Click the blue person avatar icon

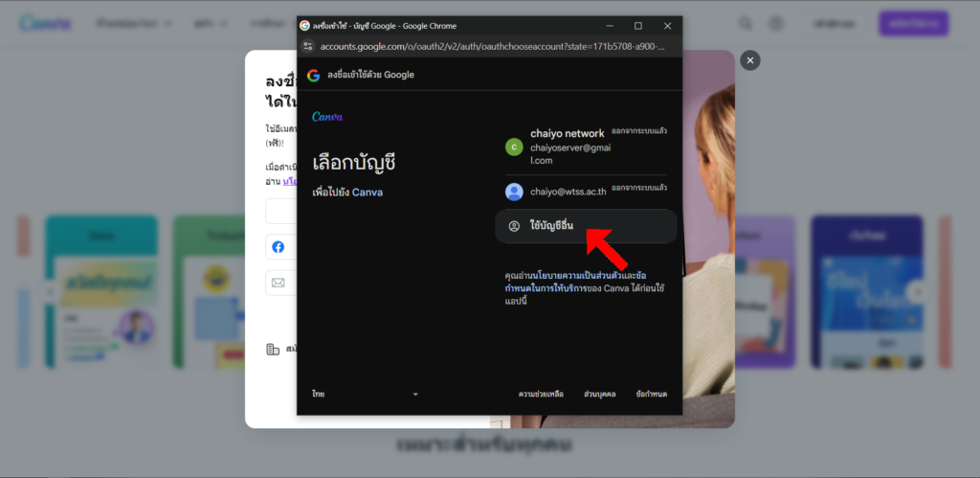[x=514, y=192]
